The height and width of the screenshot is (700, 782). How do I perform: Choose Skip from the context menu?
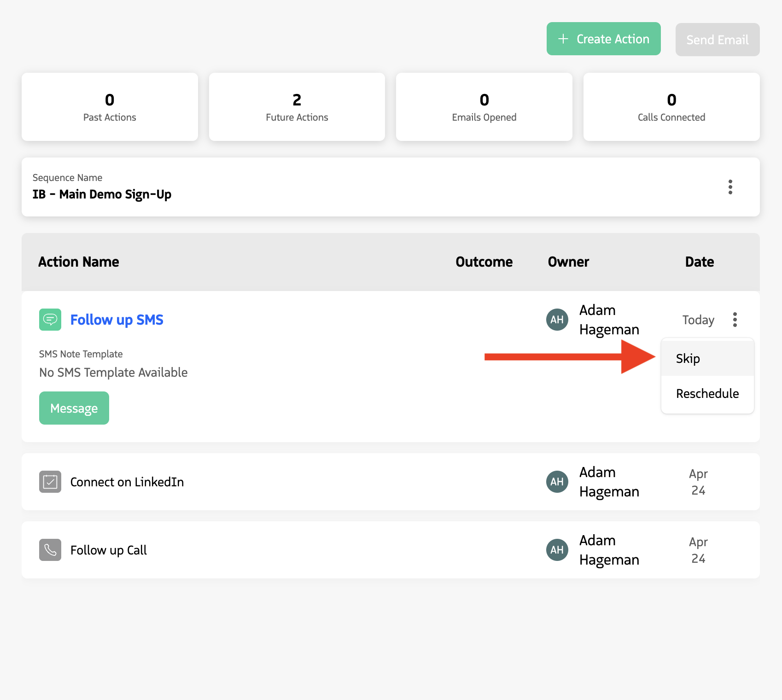pyautogui.click(x=688, y=358)
